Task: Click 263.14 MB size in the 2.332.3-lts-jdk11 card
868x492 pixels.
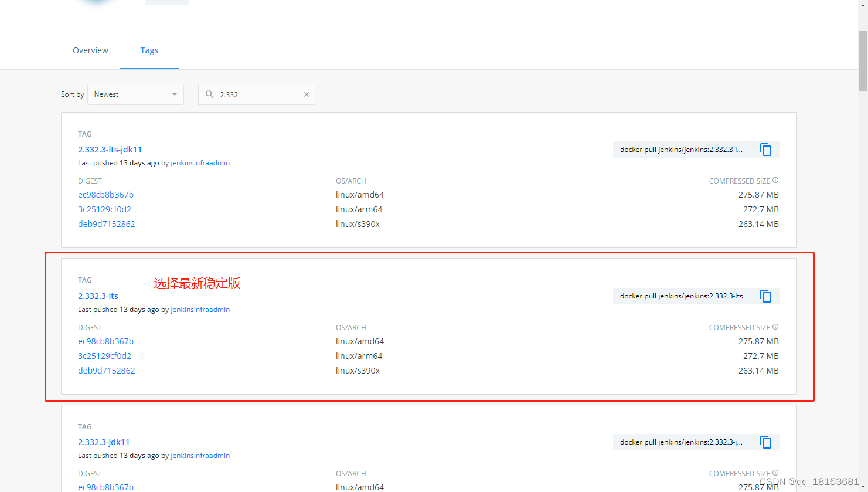Action: (x=758, y=224)
